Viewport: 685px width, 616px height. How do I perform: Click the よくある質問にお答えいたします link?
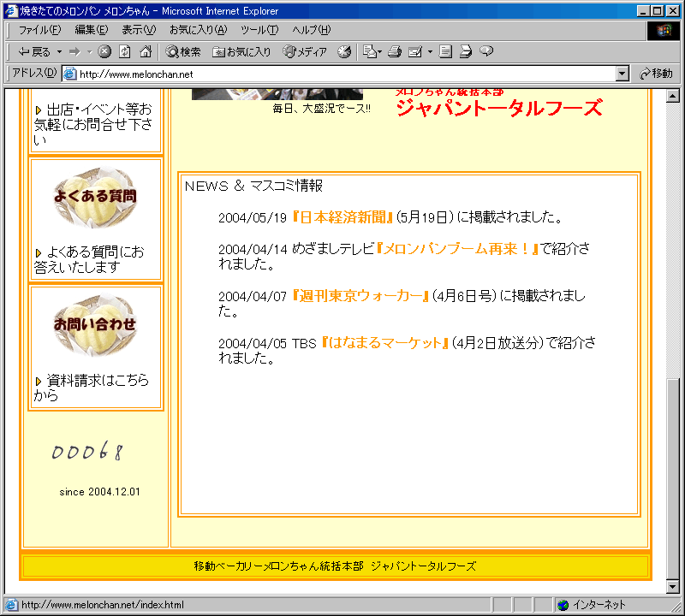point(89,259)
